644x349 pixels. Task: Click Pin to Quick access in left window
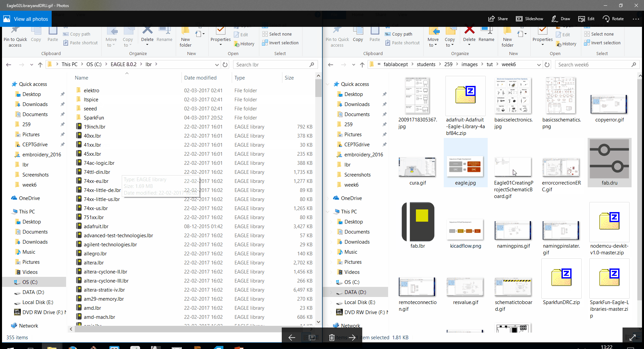(15, 37)
